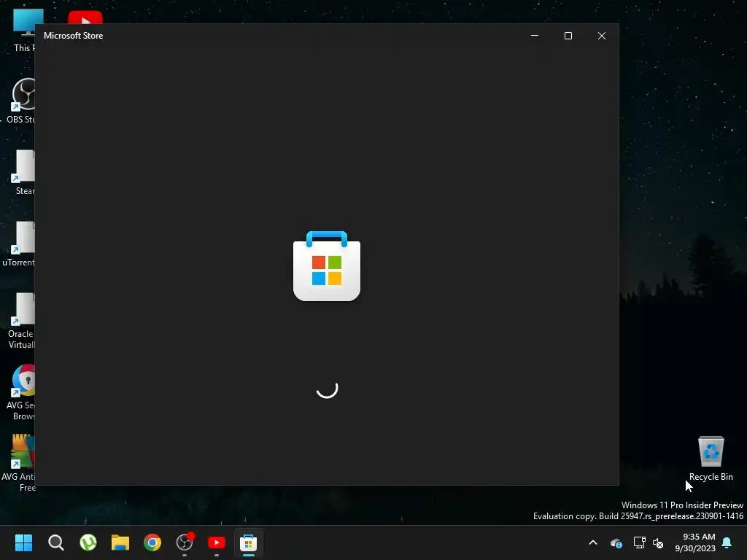This screenshot has width=747, height=560.
Task: Open the Windows Start menu
Action: coord(23,542)
